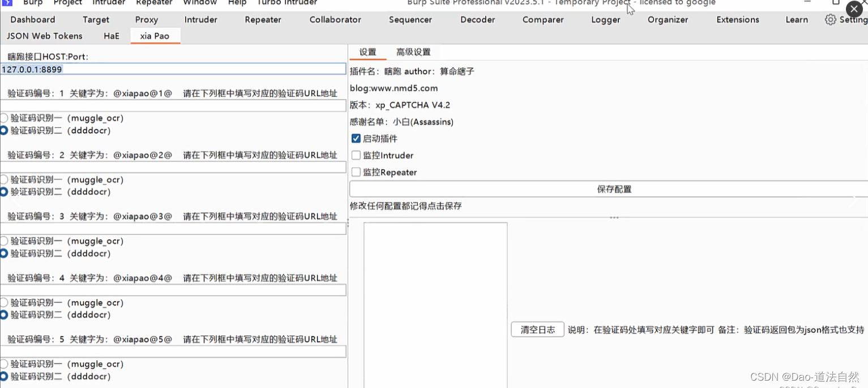Viewport: 868px width, 388px height.
Task: Select ddddocr for captcha number 2
Action: 4,192
